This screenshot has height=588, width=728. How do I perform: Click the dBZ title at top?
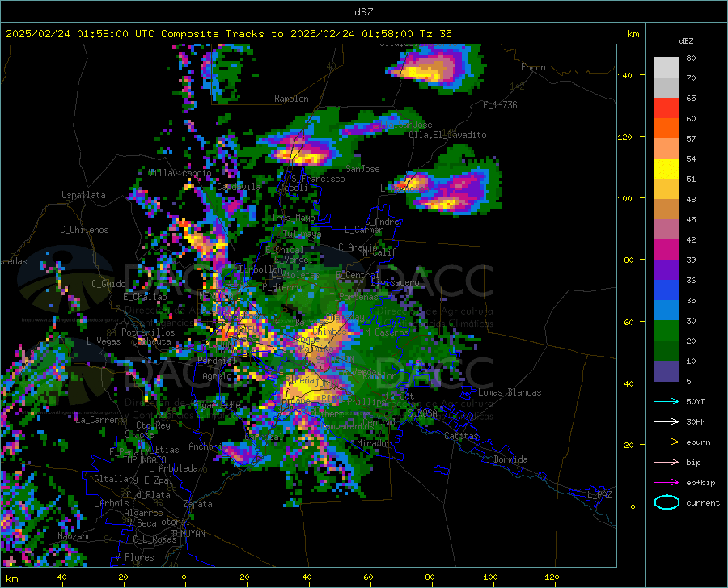click(x=363, y=12)
